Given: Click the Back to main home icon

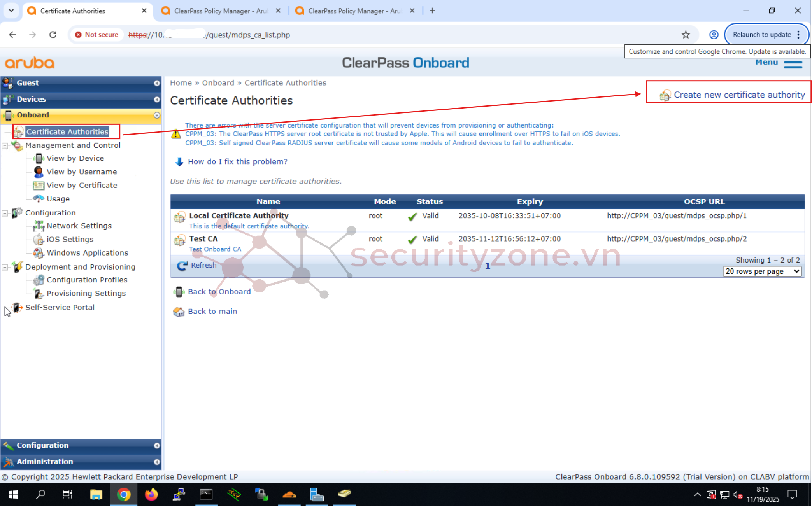Looking at the screenshot, I should (x=179, y=312).
